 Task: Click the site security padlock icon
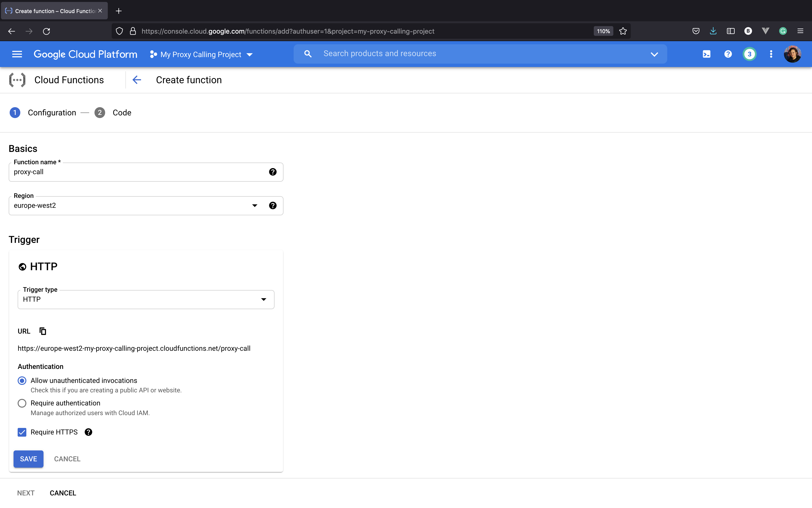[133, 31]
